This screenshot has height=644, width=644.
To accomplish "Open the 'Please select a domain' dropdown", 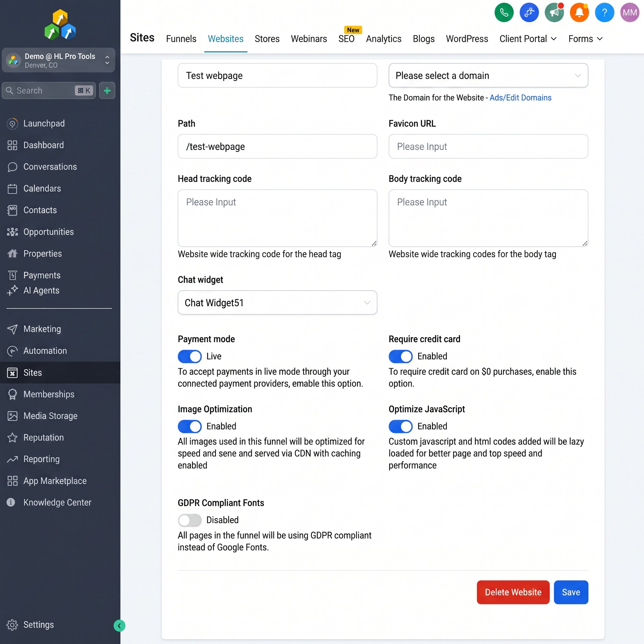I will click(488, 75).
